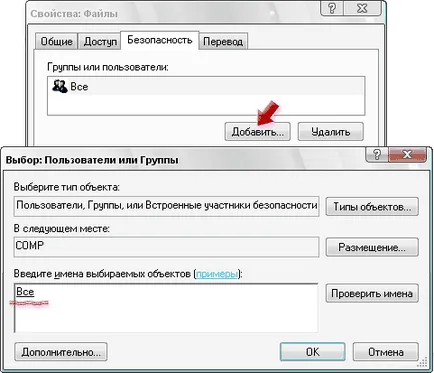The image size is (434, 373).
Task: Click the Удалить button
Action: pyautogui.click(x=330, y=132)
